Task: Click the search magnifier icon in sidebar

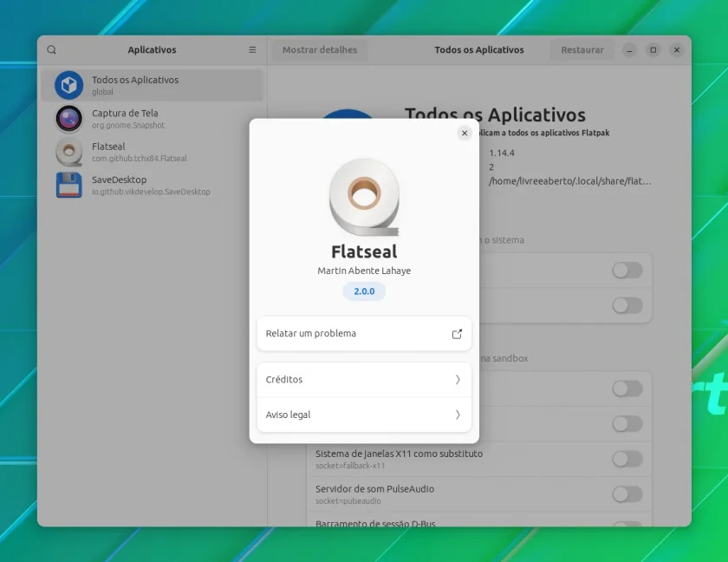Action: [x=51, y=49]
